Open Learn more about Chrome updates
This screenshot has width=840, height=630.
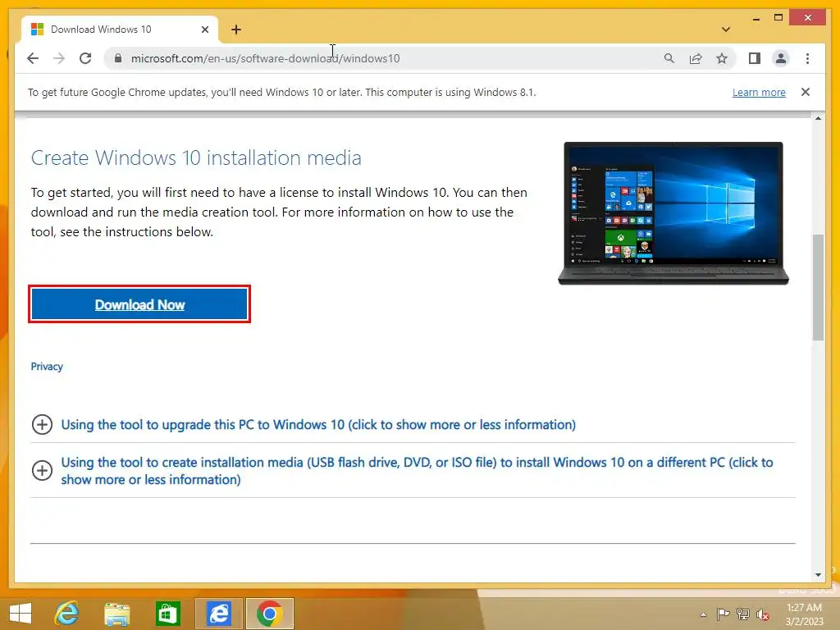759,92
